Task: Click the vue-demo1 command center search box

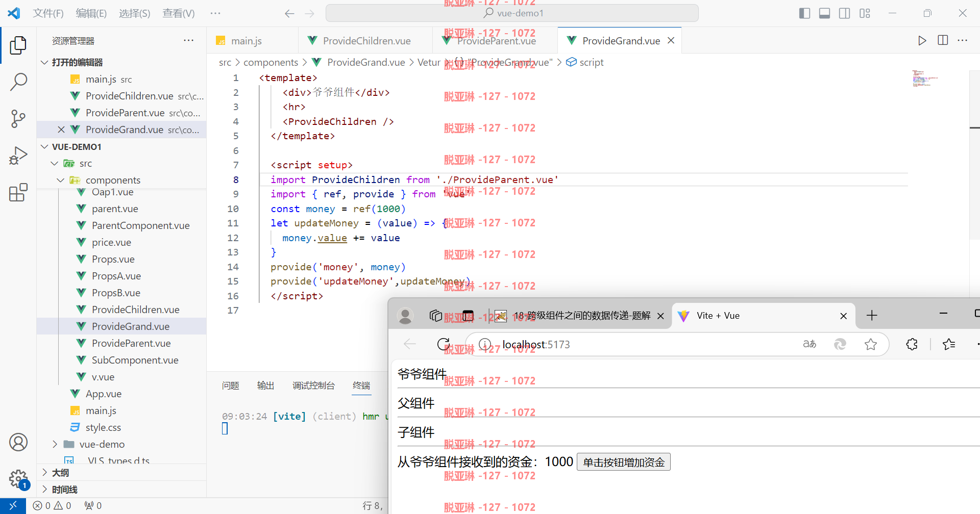Action: coord(512,13)
